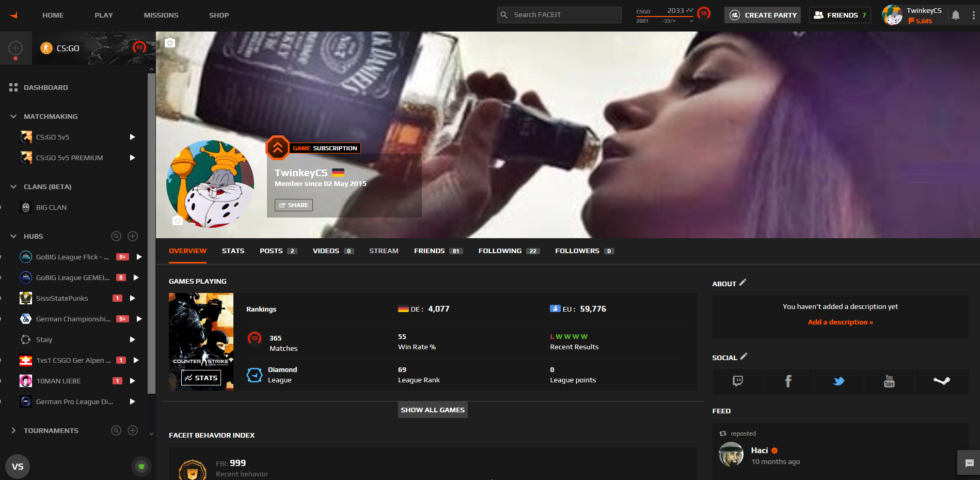
Task: Open the Steam social link icon
Action: click(942, 381)
